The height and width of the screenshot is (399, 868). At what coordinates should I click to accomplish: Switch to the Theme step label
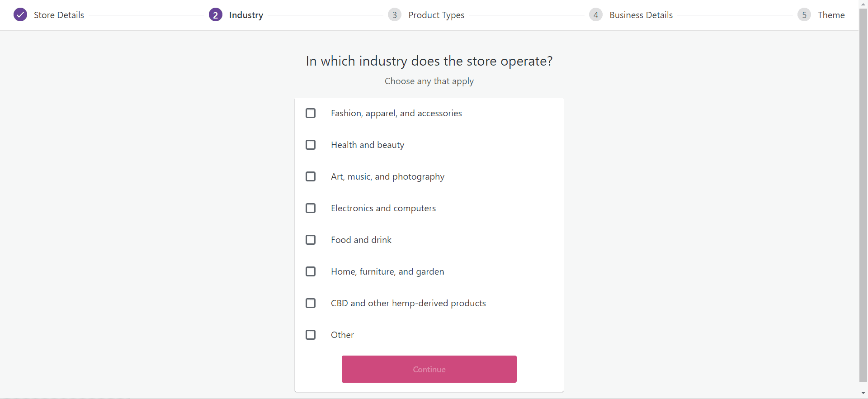point(831,15)
